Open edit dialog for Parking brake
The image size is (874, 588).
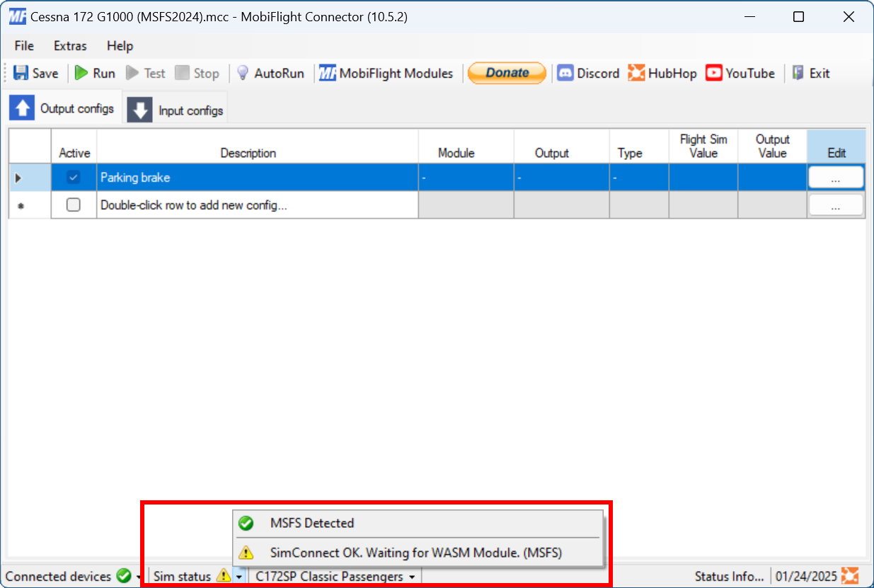click(x=836, y=178)
